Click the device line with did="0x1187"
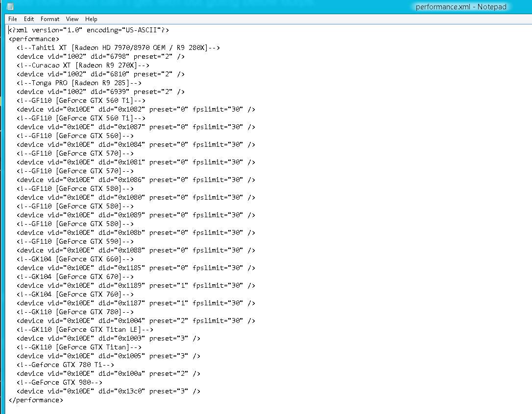532x414 pixels. 136,303
